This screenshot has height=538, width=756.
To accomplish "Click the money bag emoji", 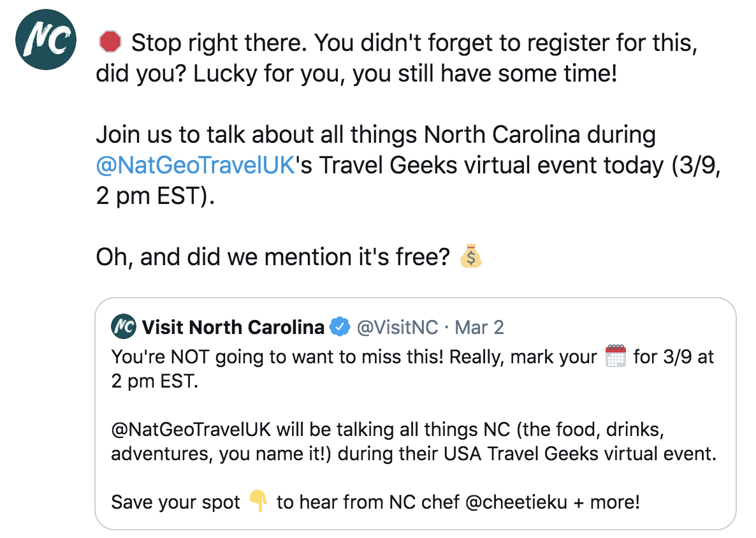I will (471, 257).
